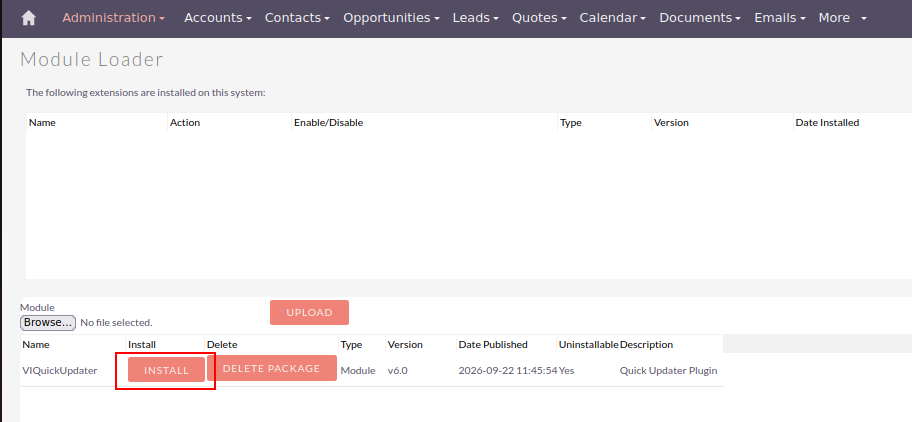Open the Emails dropdown menu
This screenshot has height=422, width=912.
pos(780,18)
